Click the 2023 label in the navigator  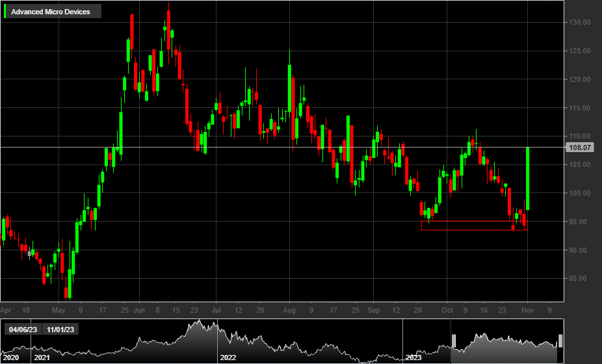(413, 357)
